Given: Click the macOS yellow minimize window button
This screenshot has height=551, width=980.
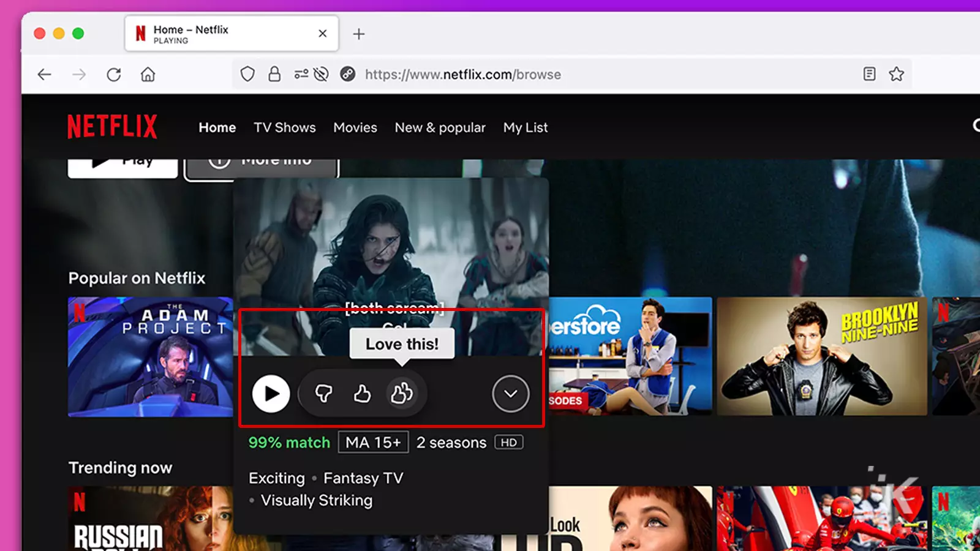Looking at the screenshot, I should click(59, 33).
